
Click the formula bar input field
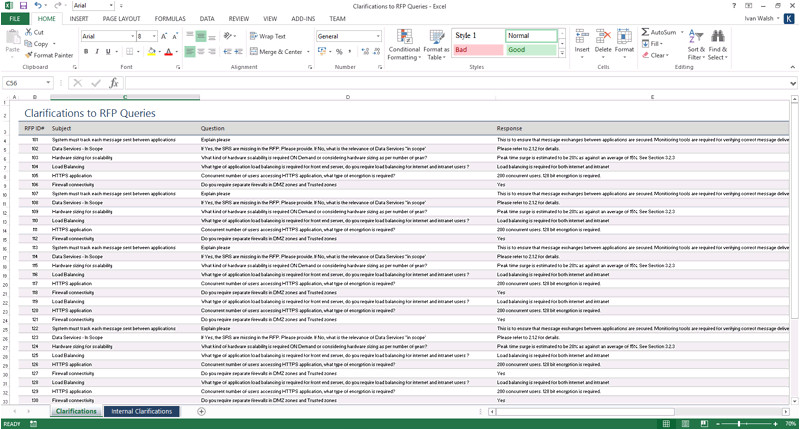(450, 83)
